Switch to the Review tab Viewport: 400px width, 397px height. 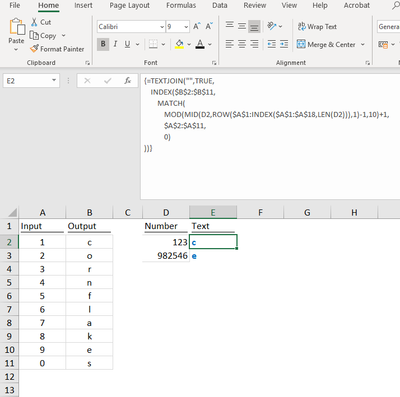(x=255, y=5)
